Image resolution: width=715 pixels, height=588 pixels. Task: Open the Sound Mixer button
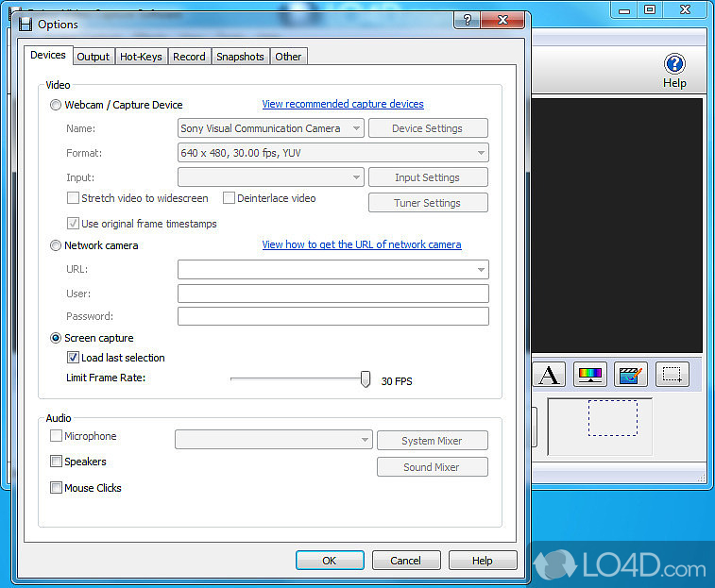pos(433,467)
